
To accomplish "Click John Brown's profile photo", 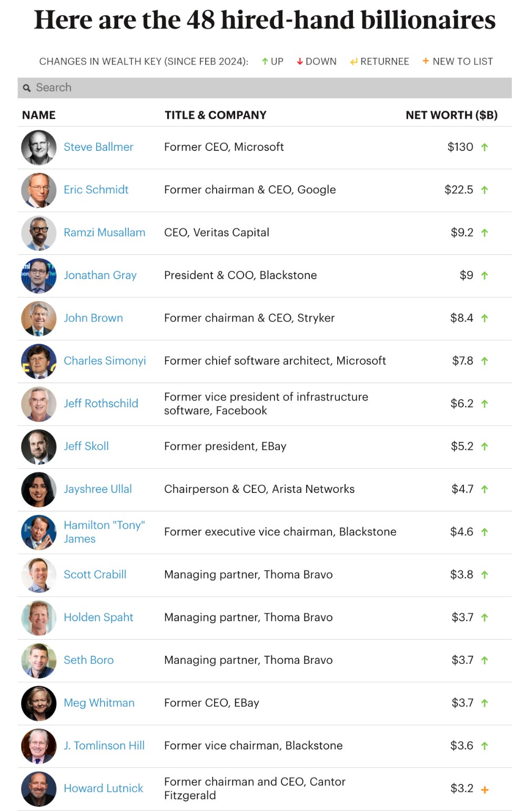I will [38, 318].
